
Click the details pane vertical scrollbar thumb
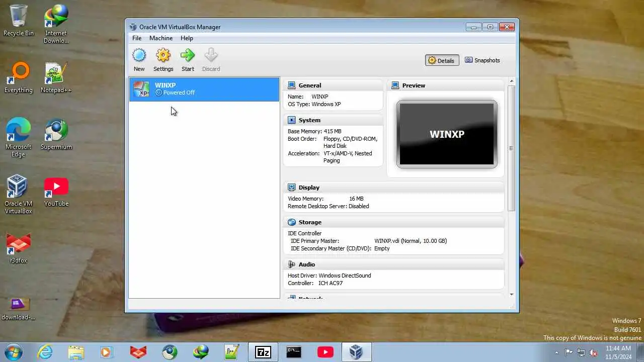click(512, 148)
